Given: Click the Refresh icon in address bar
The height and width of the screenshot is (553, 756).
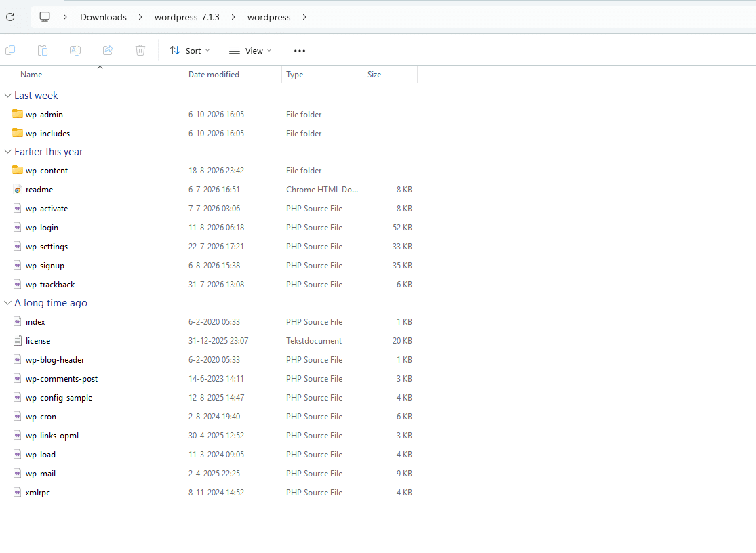Looking at the screenshot, I should (x=10, y=18).
